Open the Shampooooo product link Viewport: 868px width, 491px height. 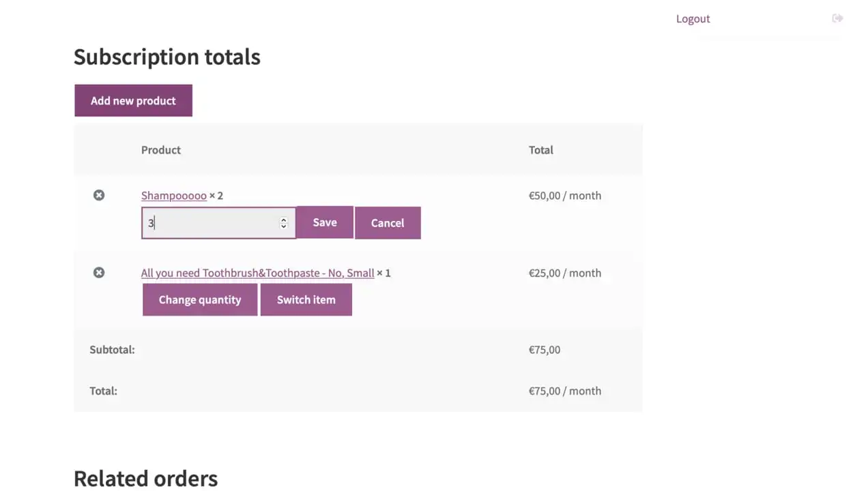click(x=173, y=196)
